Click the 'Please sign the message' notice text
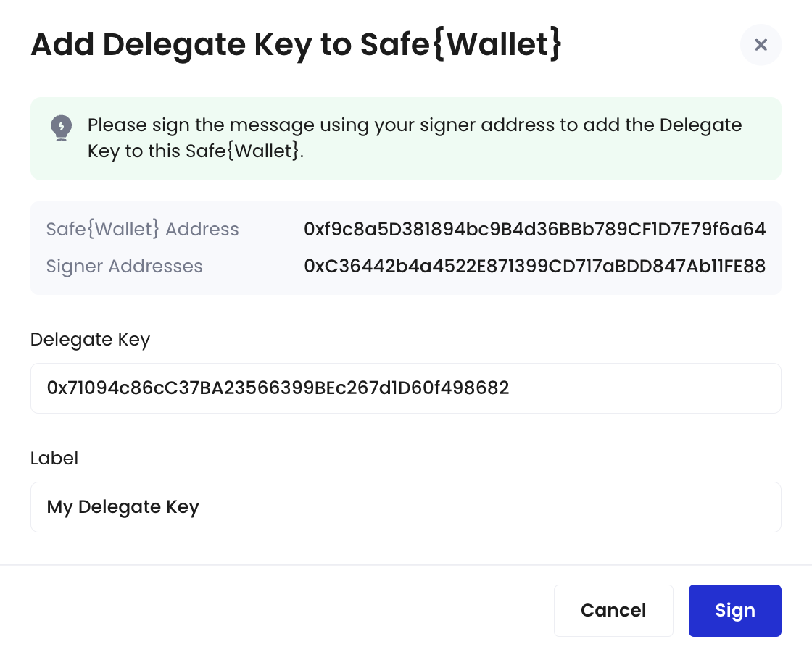Screen dimensions: 812x652 click(x=414, y=138)
